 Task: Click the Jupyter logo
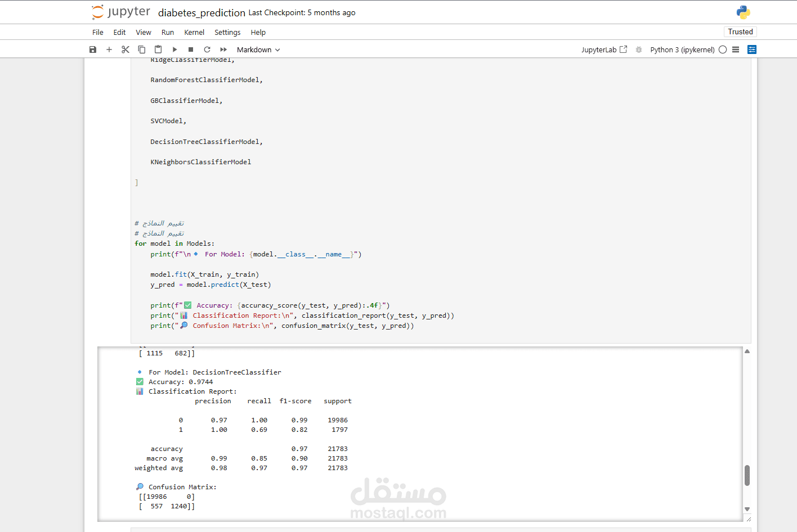(x=121, y=12)
